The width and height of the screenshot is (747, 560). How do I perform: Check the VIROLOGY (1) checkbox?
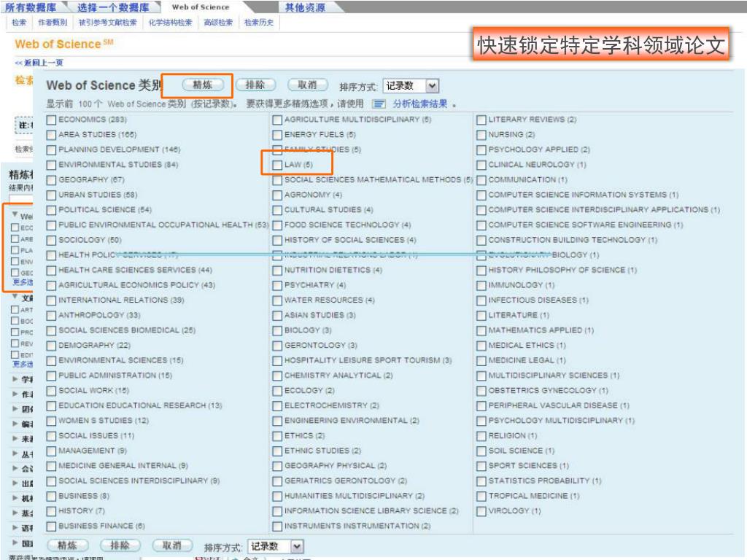(x=481, y=511)
